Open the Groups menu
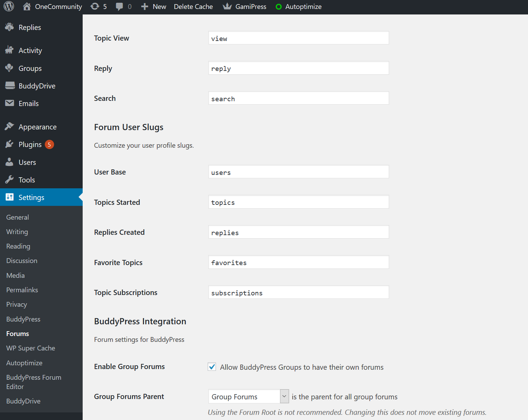This screenshot has width=528, height=420. (30, 68)
